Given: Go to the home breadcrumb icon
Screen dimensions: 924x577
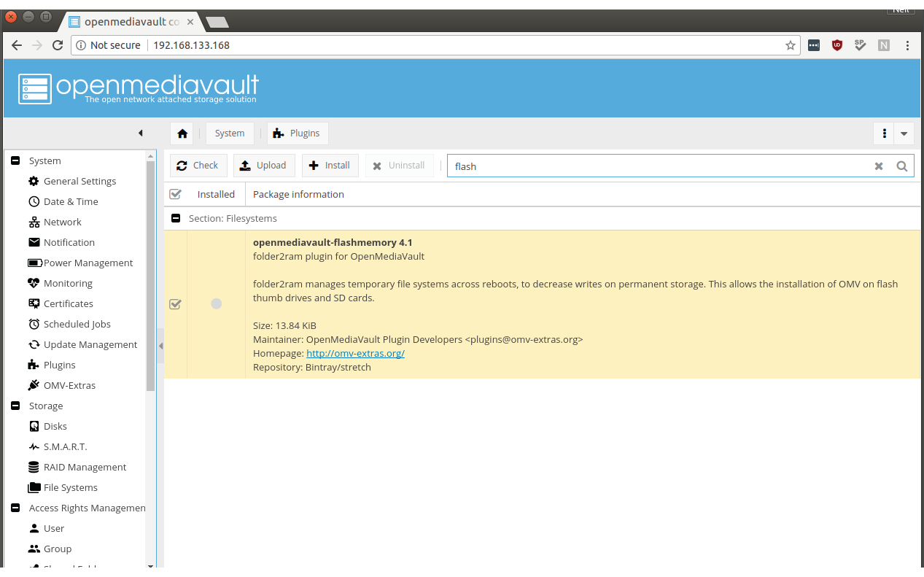Looking at the screenshot, I should click(182, 133).
